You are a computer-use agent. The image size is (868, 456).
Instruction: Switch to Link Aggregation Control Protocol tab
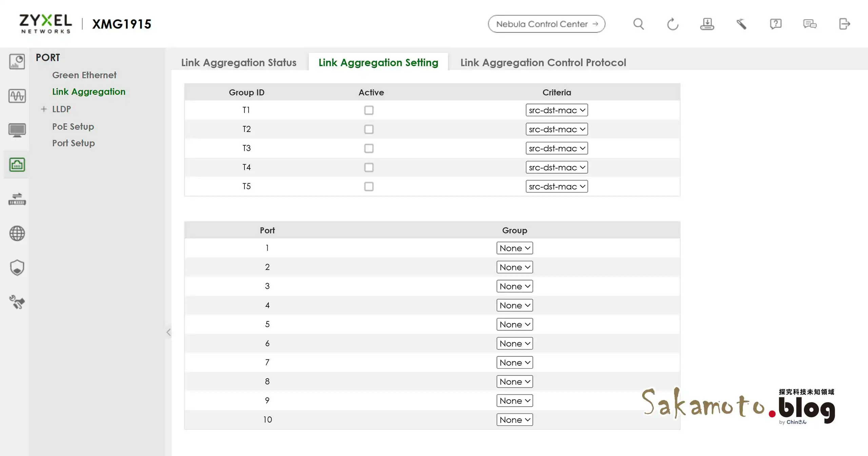(x=543, y=62)
